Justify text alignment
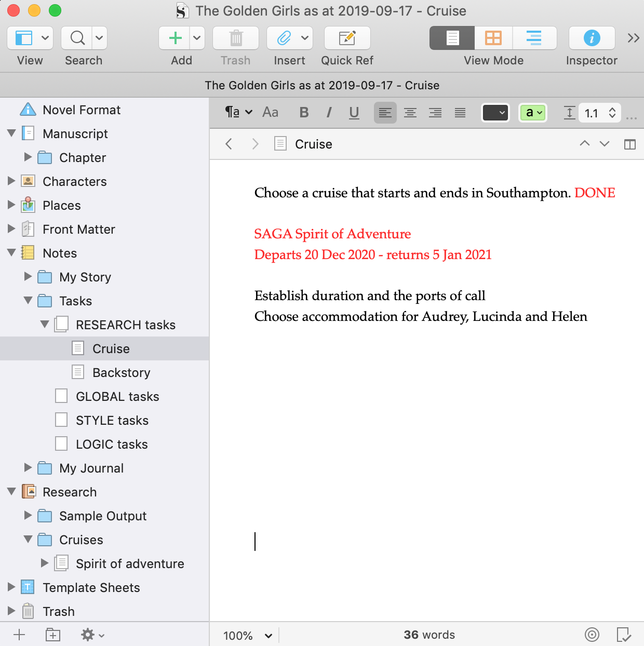 [460, 113]
